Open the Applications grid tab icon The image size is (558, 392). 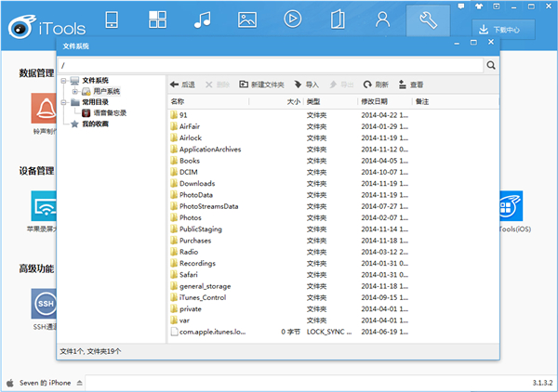click(156, 19)
